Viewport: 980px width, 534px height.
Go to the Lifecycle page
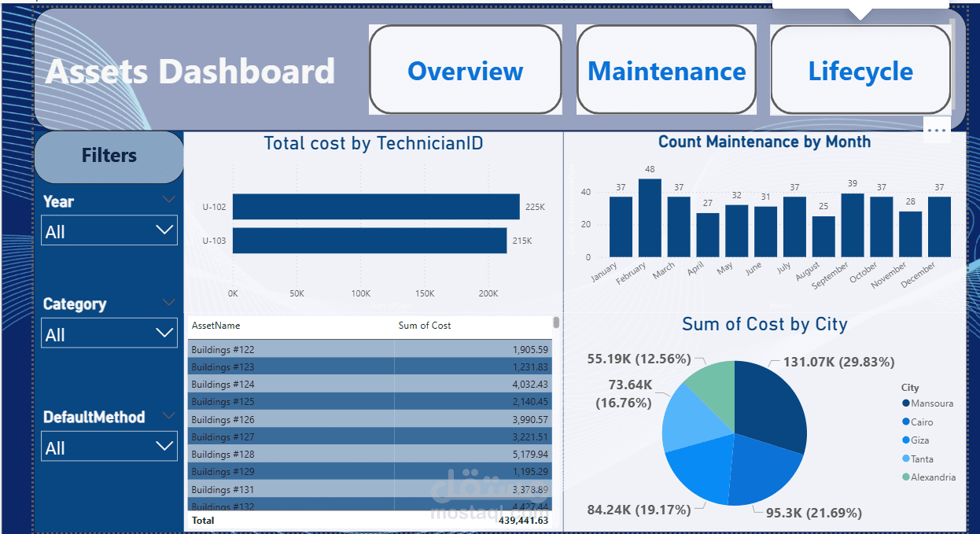[x=860, y=70]
